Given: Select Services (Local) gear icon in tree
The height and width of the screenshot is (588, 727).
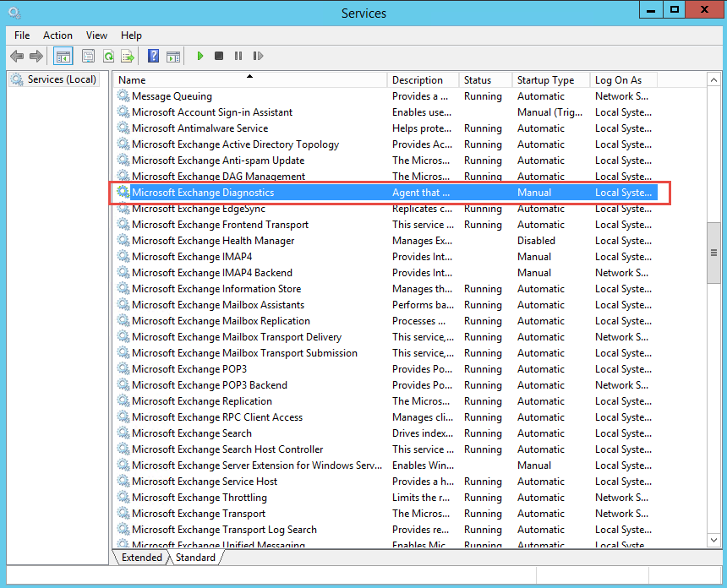Looking at the screenshot, I should point(17,79).
